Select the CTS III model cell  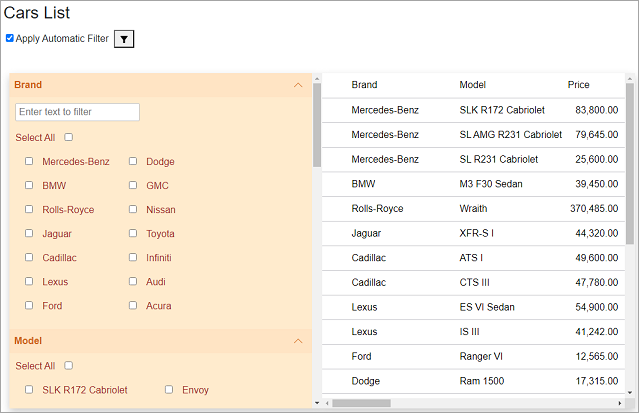point(474,283)
